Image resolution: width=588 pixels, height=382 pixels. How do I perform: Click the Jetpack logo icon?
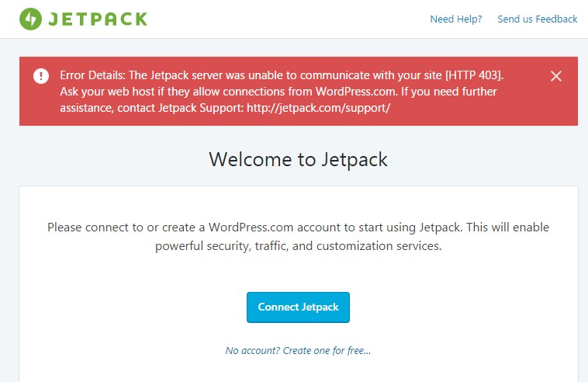coord(30,19)
